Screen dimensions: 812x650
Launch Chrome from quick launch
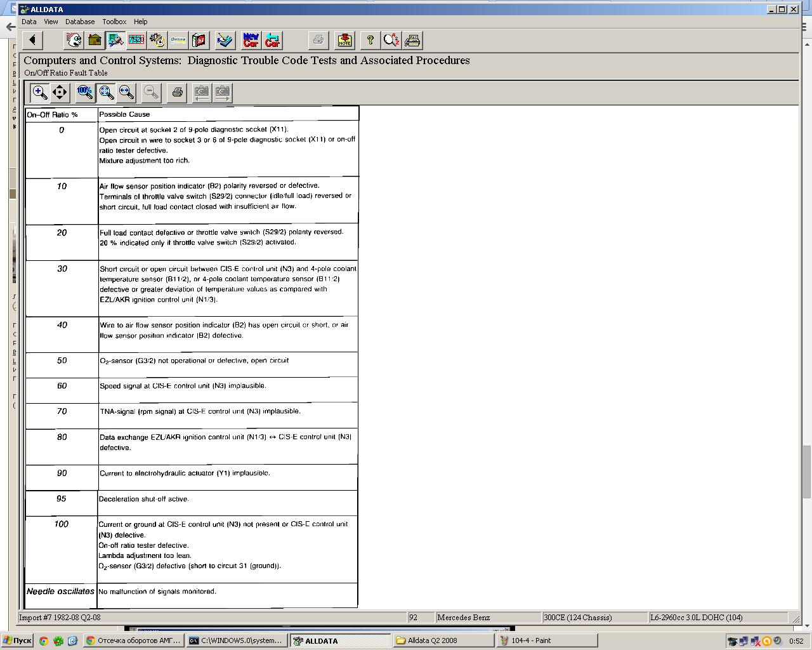[x=44, y=641]
